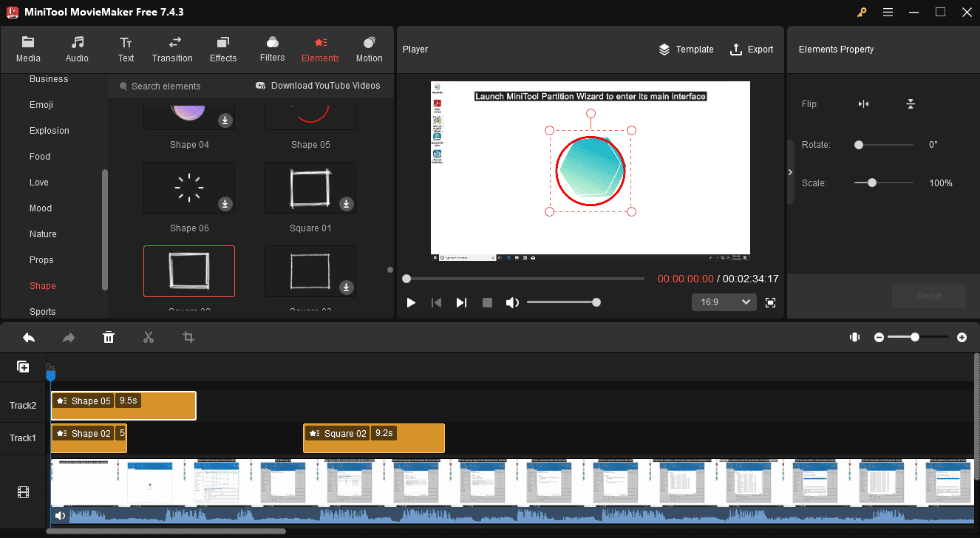The image size is (980, 538).
Task: Click the rotation handle above the shape
Action: pyautogui.click(x=591, y=114)
